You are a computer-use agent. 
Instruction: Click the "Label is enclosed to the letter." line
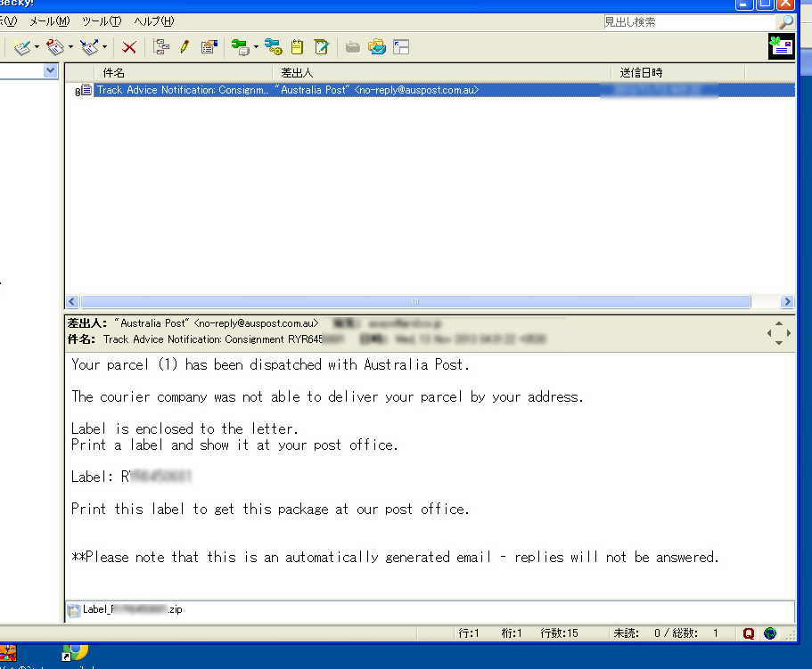click(185, 428)
